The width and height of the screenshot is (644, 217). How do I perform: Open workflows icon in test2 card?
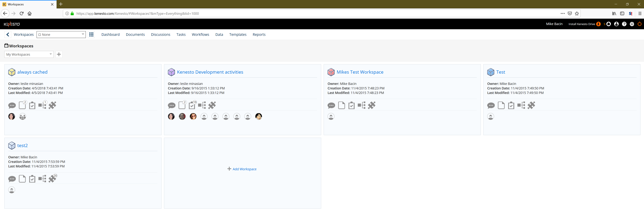pyautogui.click(x=42, y=179)
